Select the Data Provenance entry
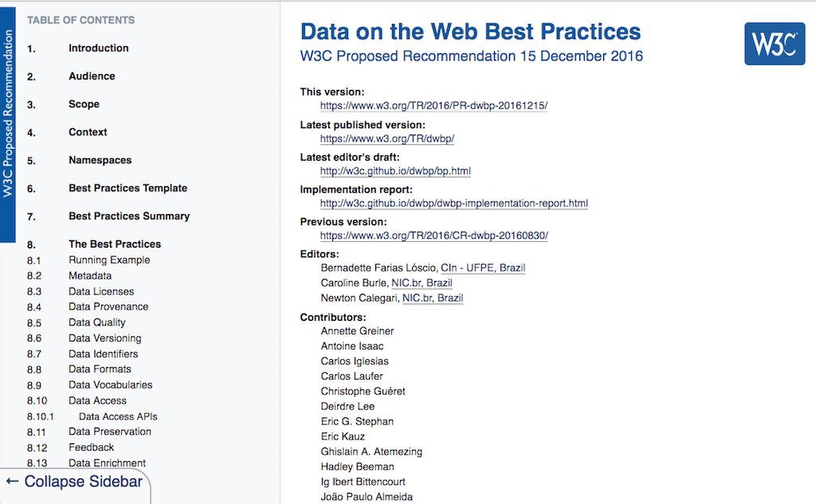This screenshot has height=504, width=816. (x=108, y=307)
